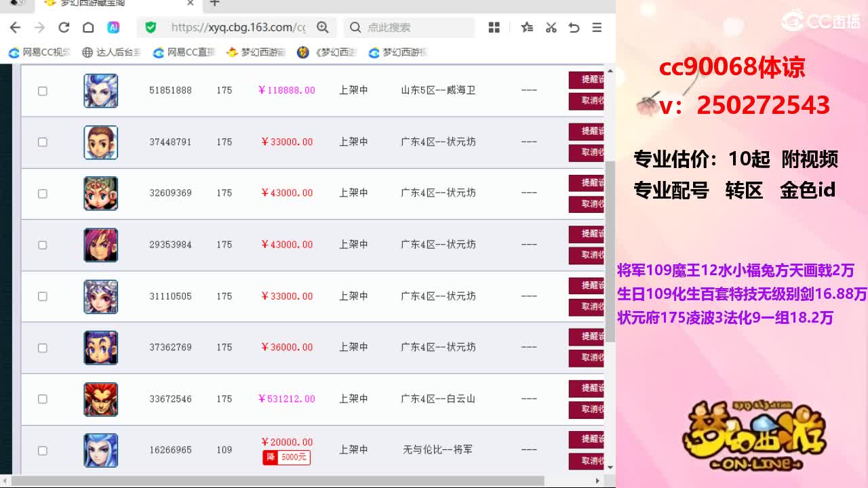
Task: Click the 提醒设 button for character 37448791
Action: pyautogui.click(x=587, y=131)
